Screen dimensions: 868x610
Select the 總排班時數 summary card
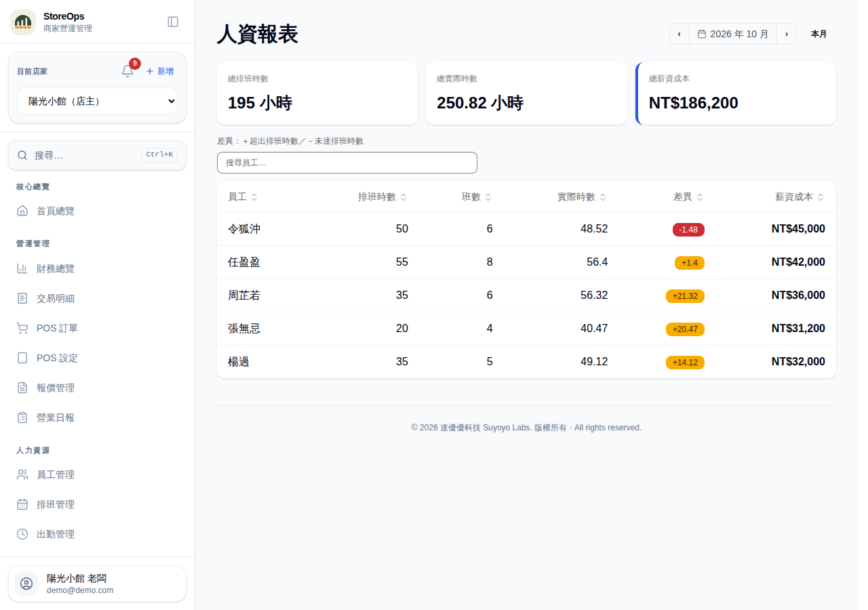[x=317, y=94]
